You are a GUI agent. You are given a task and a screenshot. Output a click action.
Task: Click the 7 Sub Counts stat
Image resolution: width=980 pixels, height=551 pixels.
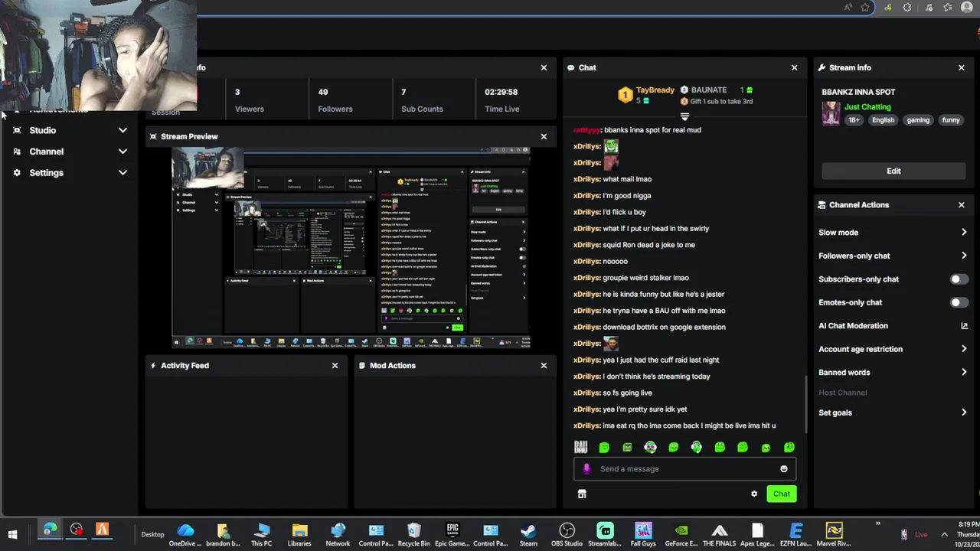point(422,100)
